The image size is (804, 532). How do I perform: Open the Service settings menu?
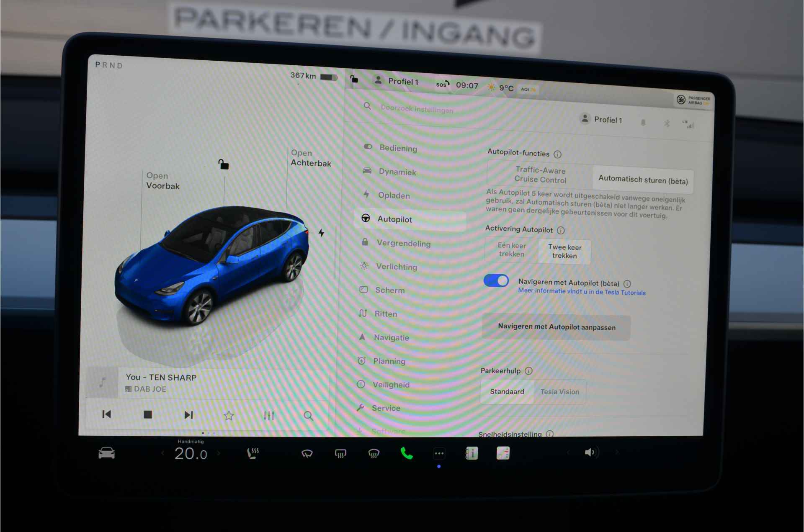[x=378, y=408]
